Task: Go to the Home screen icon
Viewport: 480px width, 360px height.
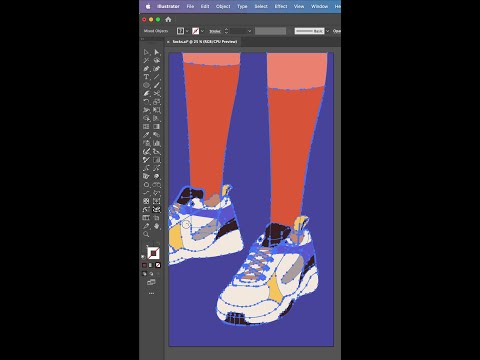Action: coord(168,19)
